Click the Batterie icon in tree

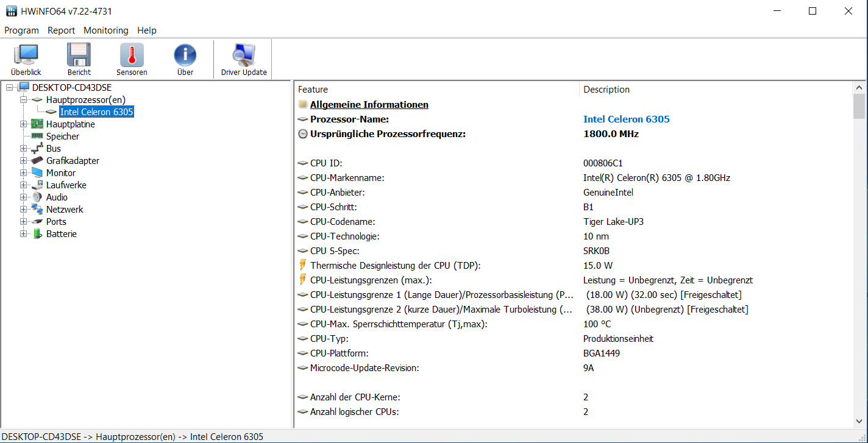pyautogui.click(x=38, y=234)
